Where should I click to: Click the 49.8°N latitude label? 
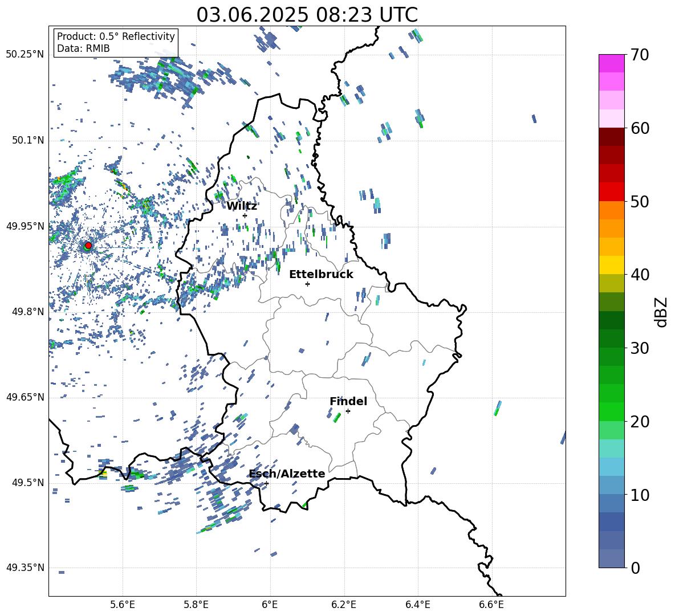27,312
